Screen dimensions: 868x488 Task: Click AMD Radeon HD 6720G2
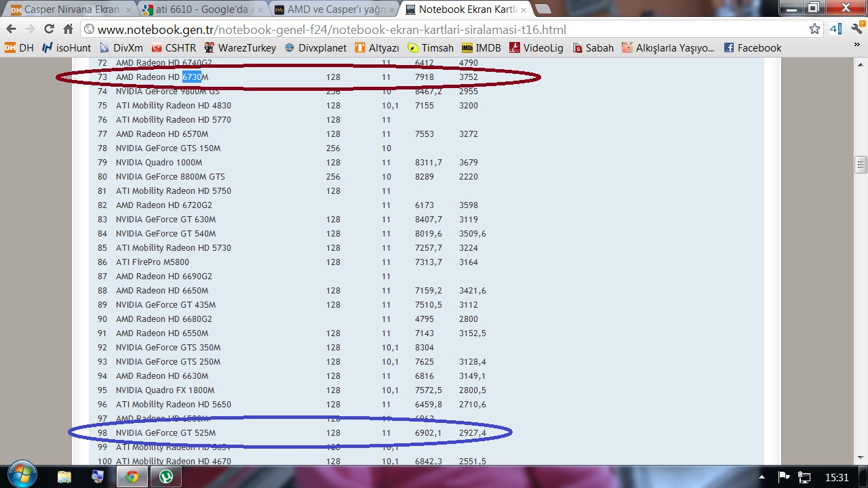click(x=163, y=205)
